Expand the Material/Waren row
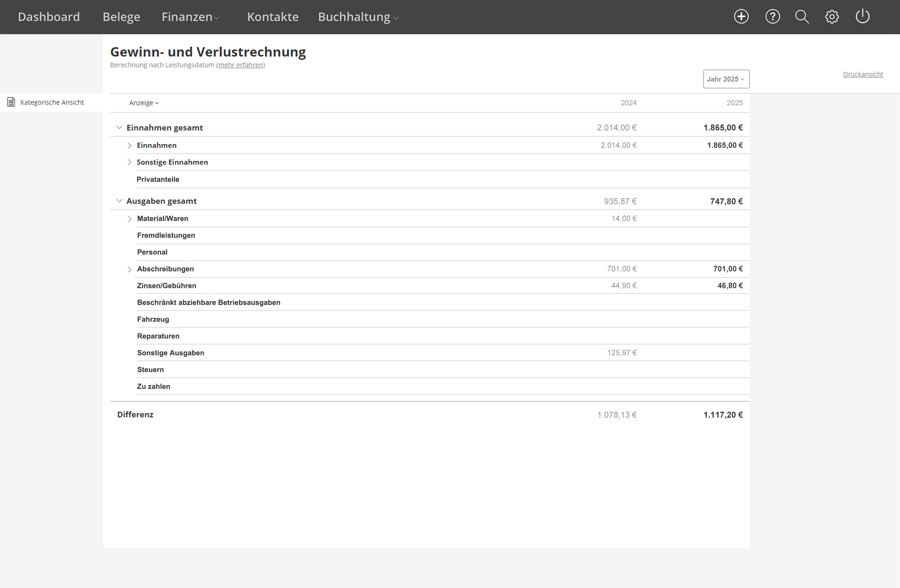Viewport: 900px width, 588px height. (129, 219)
